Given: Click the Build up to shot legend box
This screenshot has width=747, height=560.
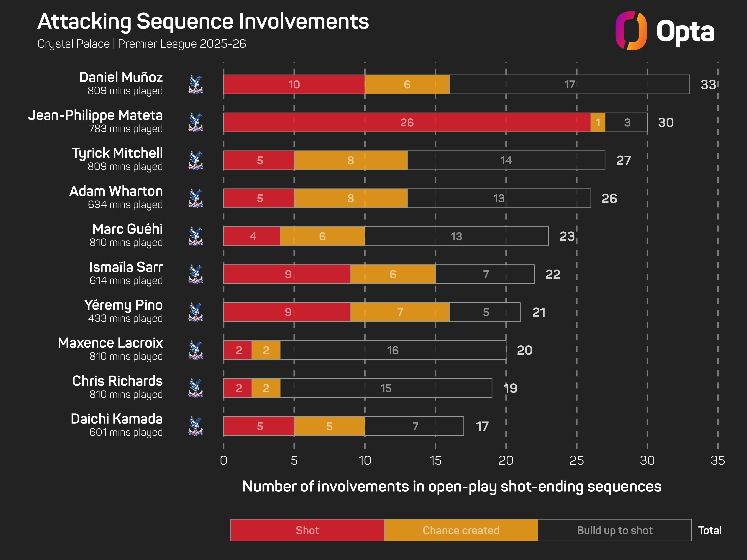Looking at the screenshot, I should (x=614, y=530).
